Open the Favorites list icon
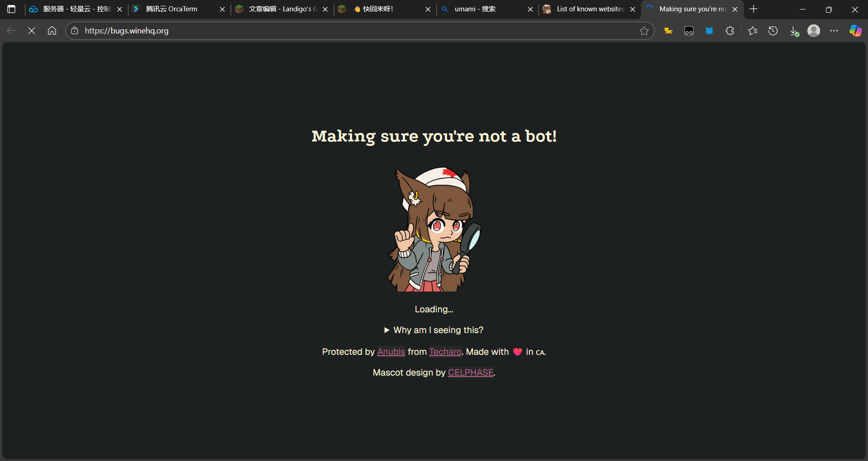 tap(752, 31)
